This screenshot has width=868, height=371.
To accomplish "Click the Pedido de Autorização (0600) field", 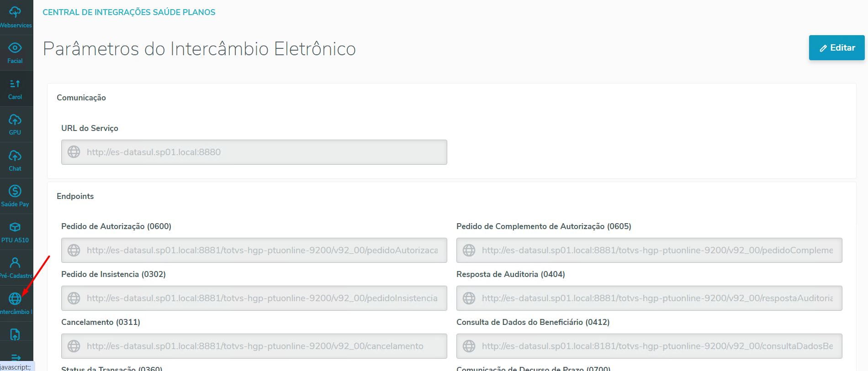I will point(254,250).
